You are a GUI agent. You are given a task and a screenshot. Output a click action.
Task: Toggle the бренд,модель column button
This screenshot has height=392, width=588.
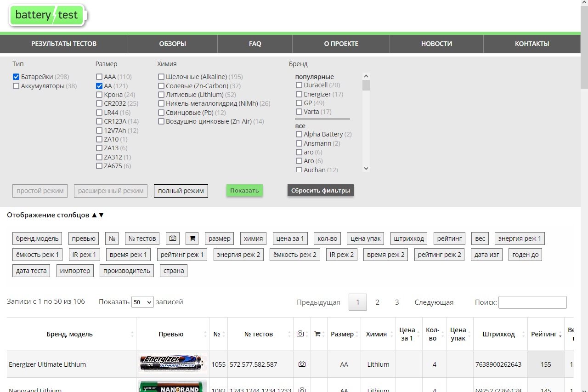click(x=37, y=239)
